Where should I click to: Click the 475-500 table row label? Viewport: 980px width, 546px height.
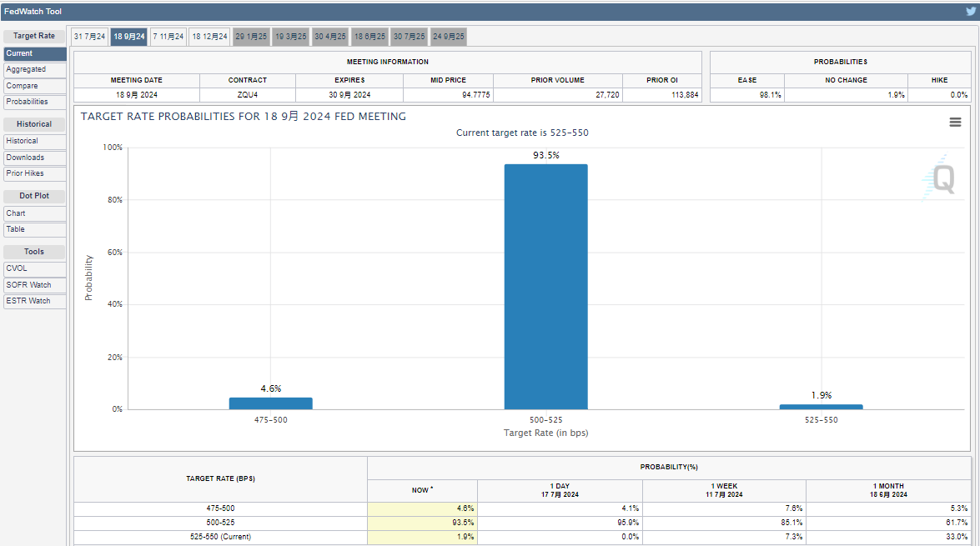pos(221,508)
